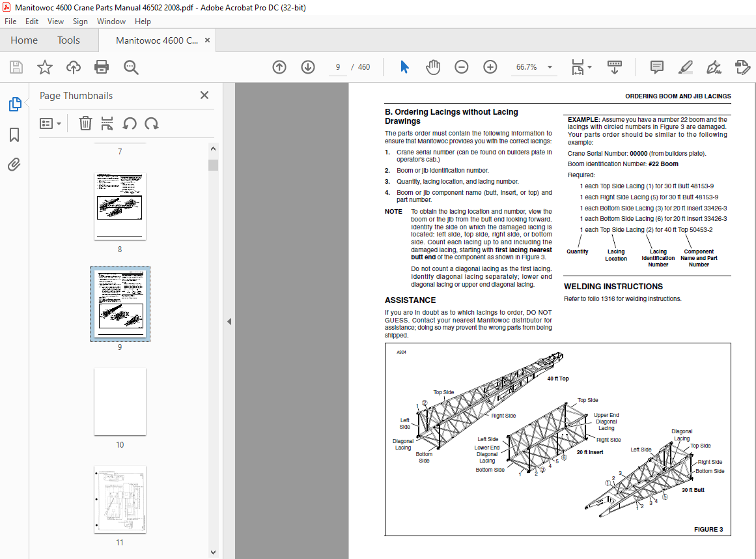Screen dimensions: 756x559
Task: Click the page number input field
Action: 338,67
